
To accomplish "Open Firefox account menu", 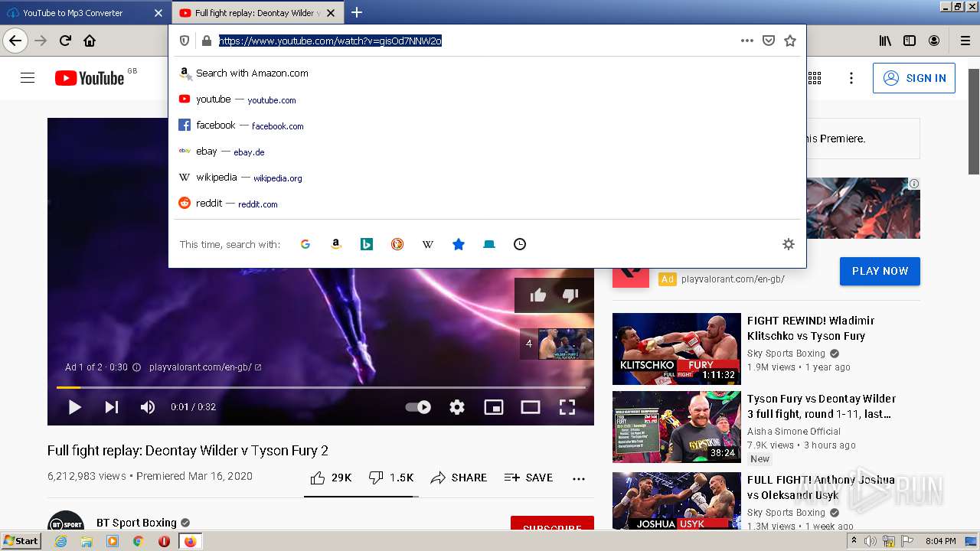I will pyautogui.click(x=934, y=41).
